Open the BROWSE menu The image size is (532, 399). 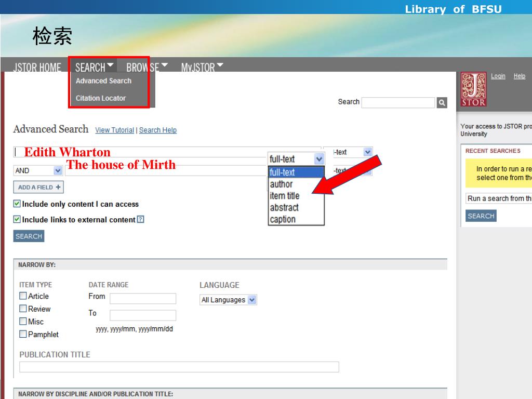click(x=147, y=67)
